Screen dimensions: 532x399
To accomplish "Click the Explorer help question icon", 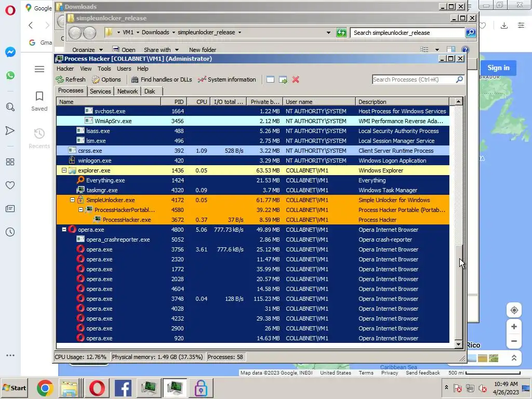I will click(x=465, y=50).
